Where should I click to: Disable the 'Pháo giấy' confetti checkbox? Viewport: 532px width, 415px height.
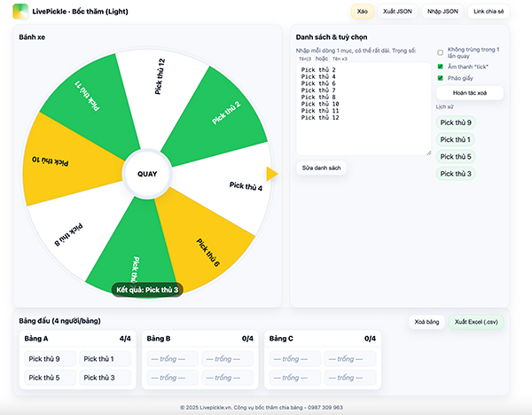(441, 78)
